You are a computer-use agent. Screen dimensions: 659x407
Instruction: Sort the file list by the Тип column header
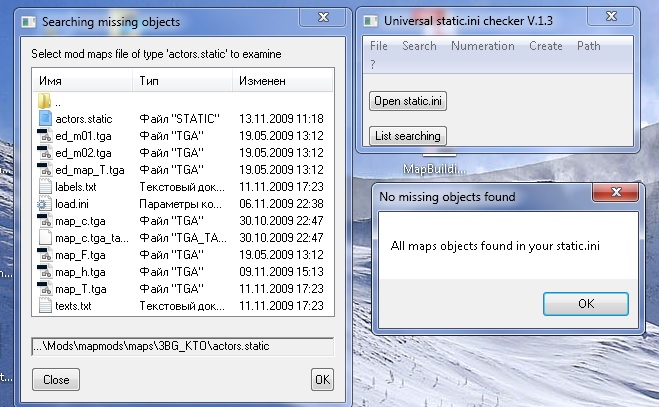182,81
